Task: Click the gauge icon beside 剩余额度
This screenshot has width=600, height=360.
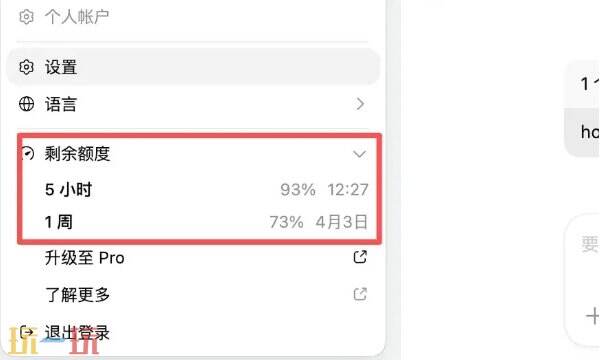Action: click(28, 153)
